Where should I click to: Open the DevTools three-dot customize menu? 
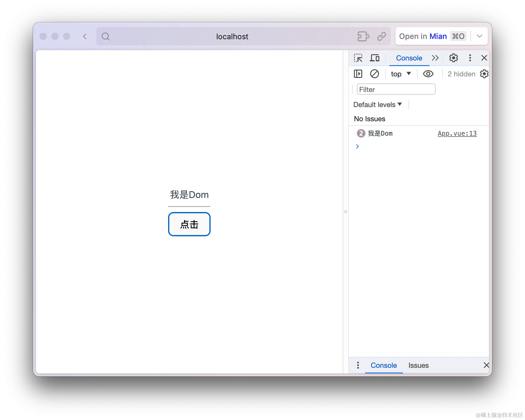click(470, 58)
